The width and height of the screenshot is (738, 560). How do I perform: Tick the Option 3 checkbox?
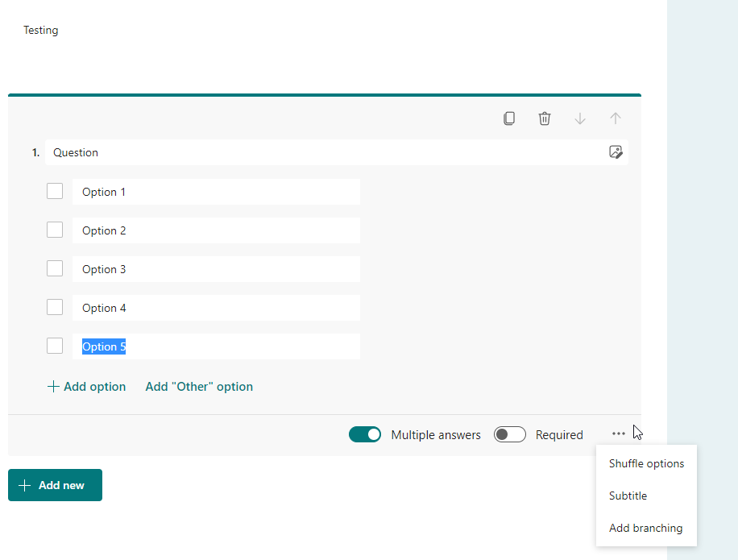click(55, 268)
